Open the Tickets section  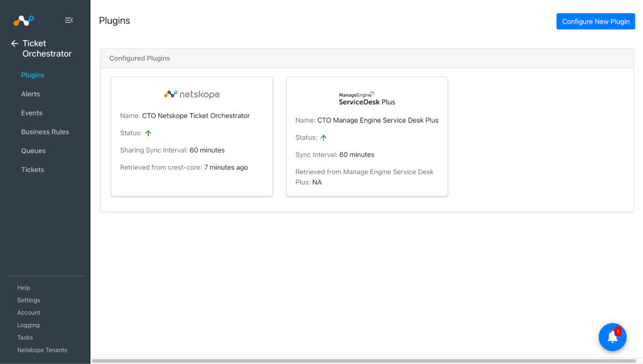pyautogui.click(x=33, y=169)
